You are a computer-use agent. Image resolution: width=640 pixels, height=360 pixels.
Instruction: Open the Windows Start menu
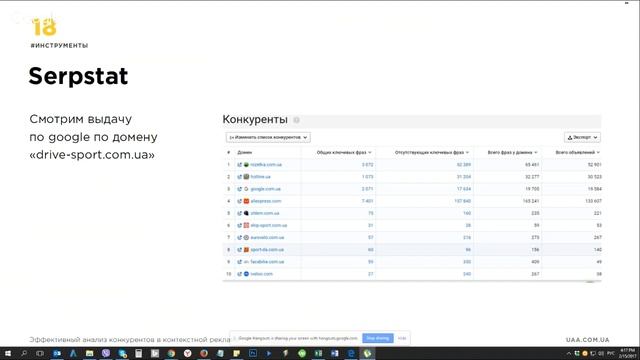[x=7, y=353]
